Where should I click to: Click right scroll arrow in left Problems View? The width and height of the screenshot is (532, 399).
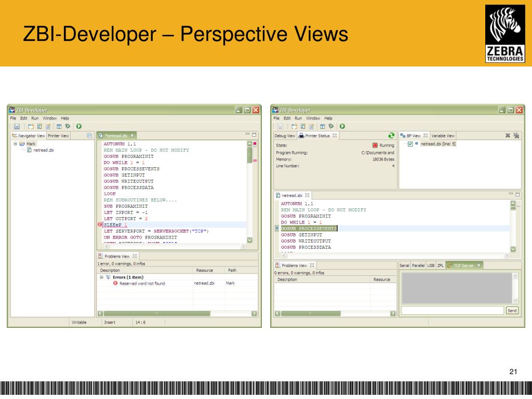click(x=254, y=313)
